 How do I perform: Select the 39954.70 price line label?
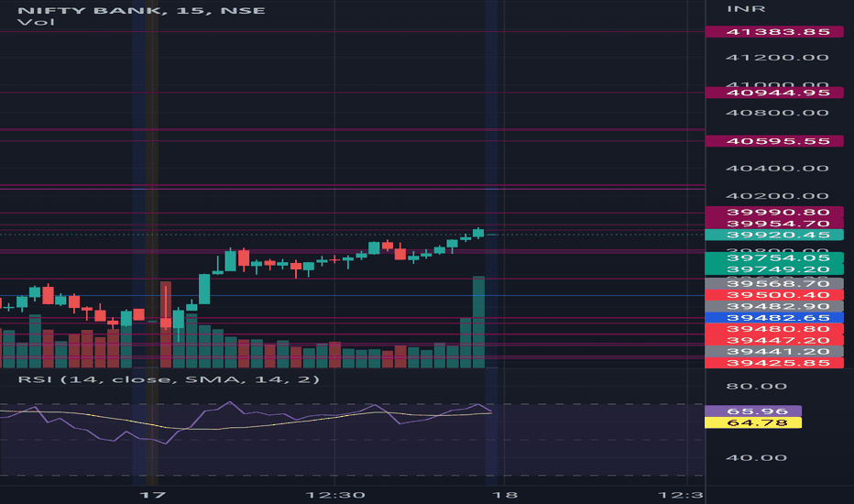pos(774,224)
